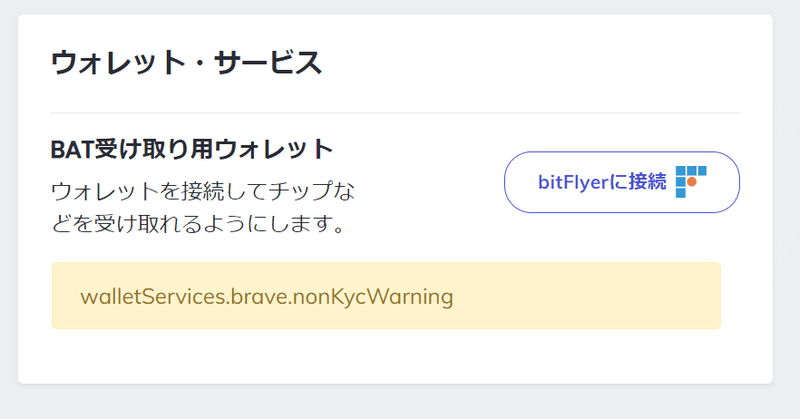
Task: Click the サービス part of the title
Action: (x=268, y=63)
